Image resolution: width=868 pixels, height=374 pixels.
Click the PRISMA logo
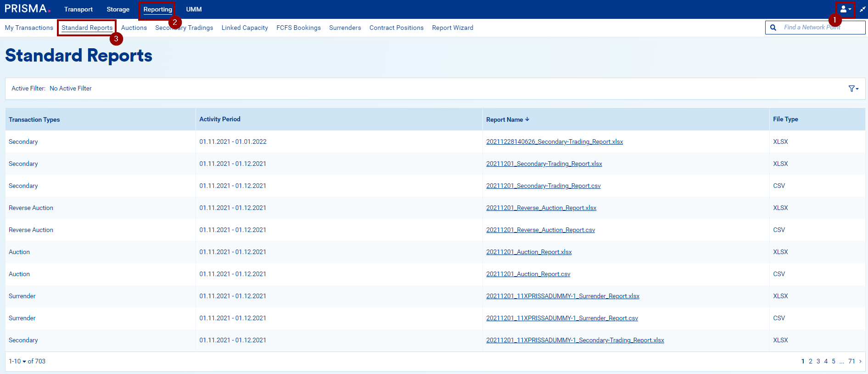(x=27, y=9)
